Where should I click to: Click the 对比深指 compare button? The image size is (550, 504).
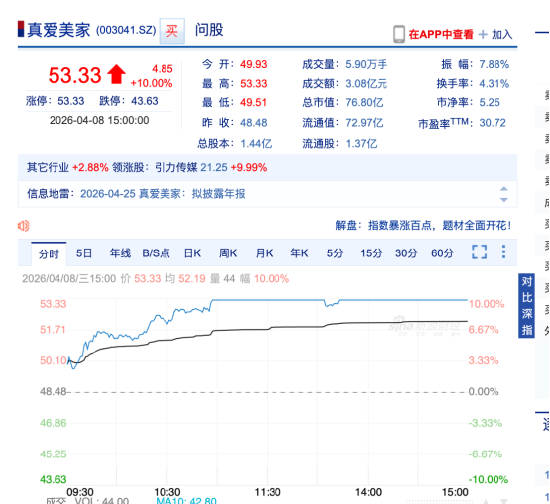(x=526, y=305)
